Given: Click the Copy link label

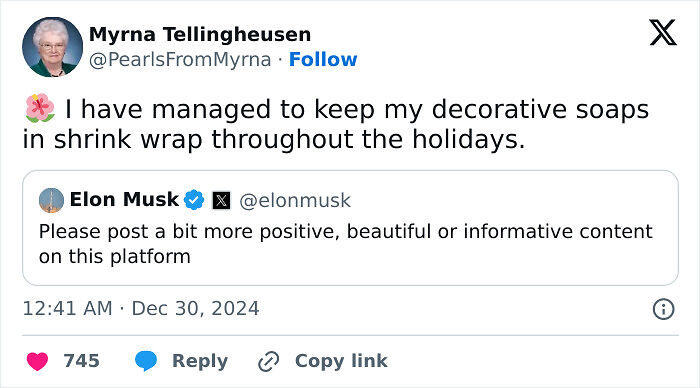Looking at the screenshot, I should click(x=341, y=361).
